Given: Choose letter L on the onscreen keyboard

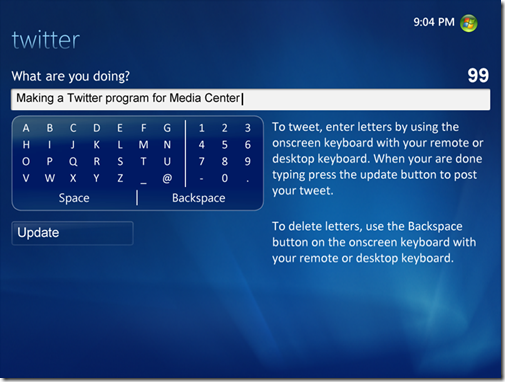Looking at the screenshot, I should [120, 145].
